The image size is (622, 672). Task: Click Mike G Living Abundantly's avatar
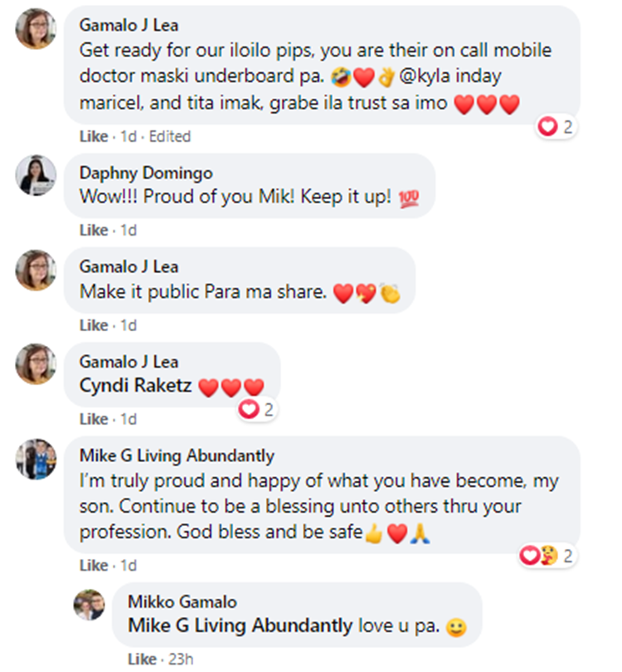36,459
